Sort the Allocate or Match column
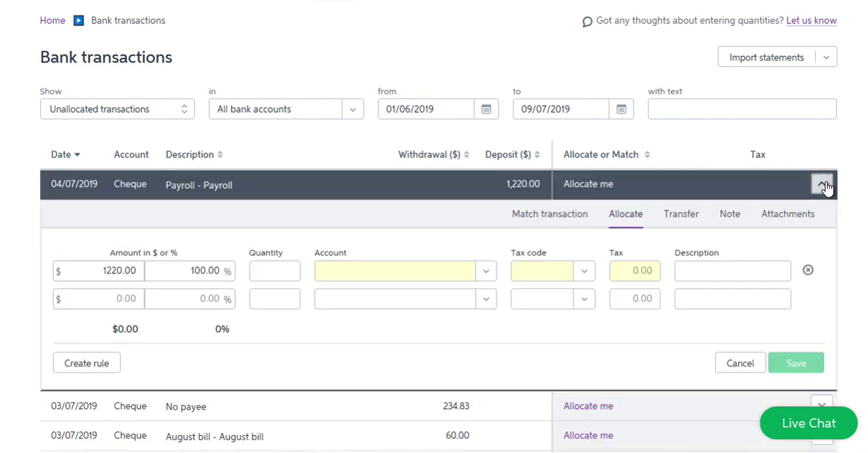This screenshot has width=868, height=453. click(647, 154)
